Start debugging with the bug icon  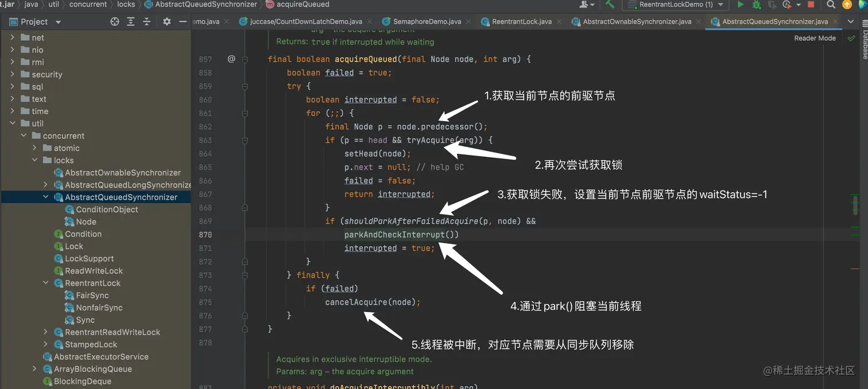pyautogui.click(x=757, y=5)
